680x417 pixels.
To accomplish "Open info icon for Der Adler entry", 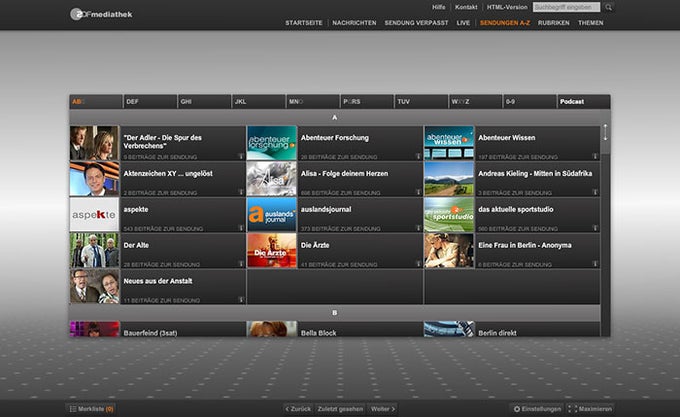I will (x=241, y=156).
